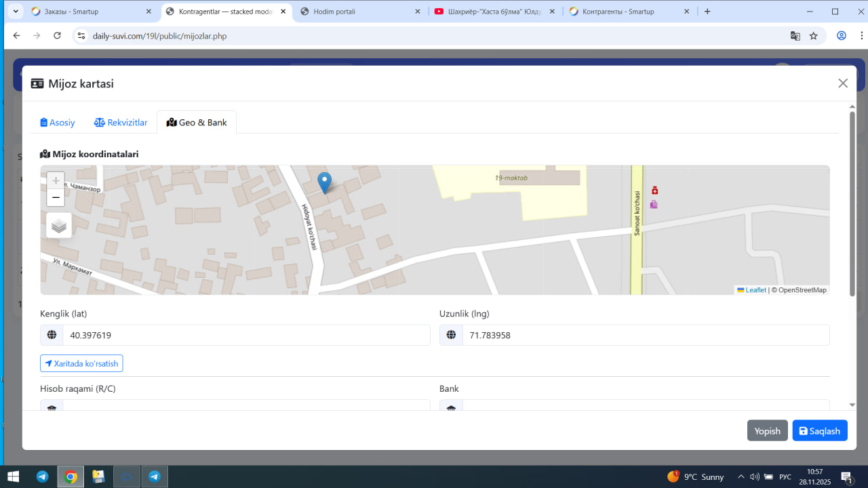This screenshot has height=488, width=868.
Task: Save changes with the Saqlash button
Action: 820,430
